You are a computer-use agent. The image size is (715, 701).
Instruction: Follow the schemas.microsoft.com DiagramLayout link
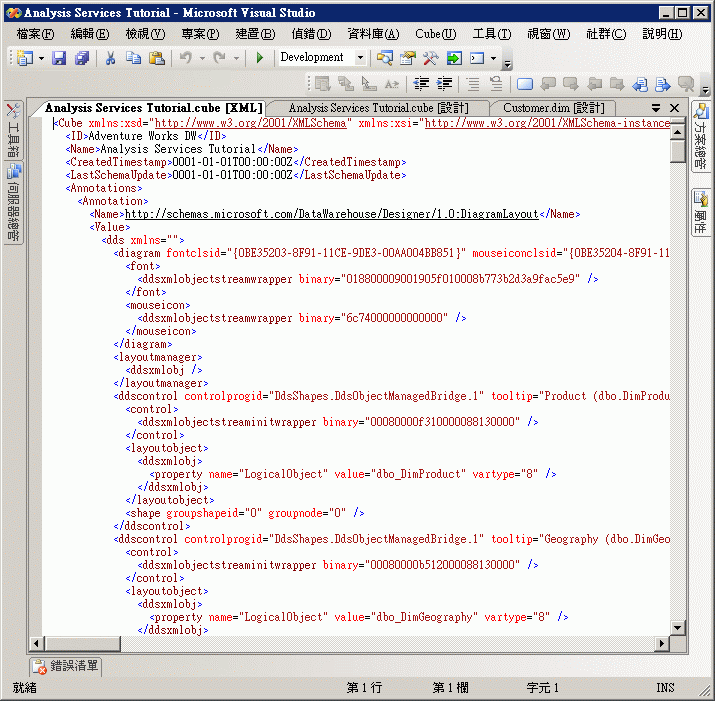click(x=332, y=214)
